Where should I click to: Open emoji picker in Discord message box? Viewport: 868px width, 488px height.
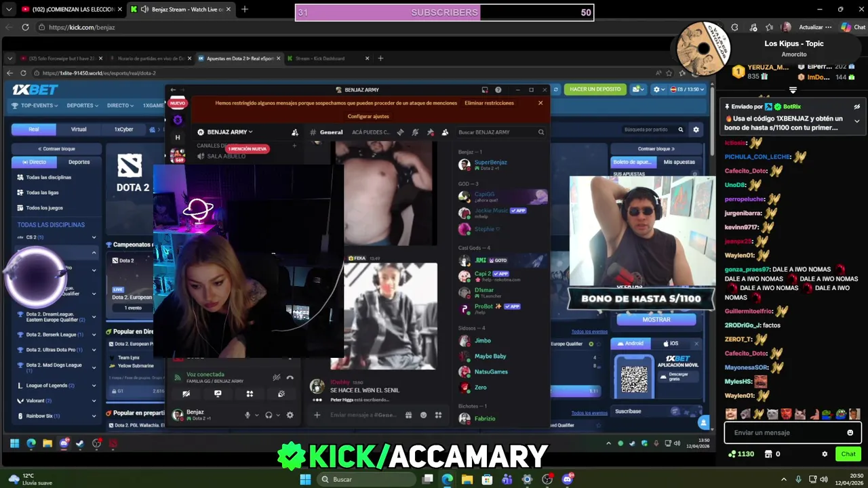[x=423, y=415]
